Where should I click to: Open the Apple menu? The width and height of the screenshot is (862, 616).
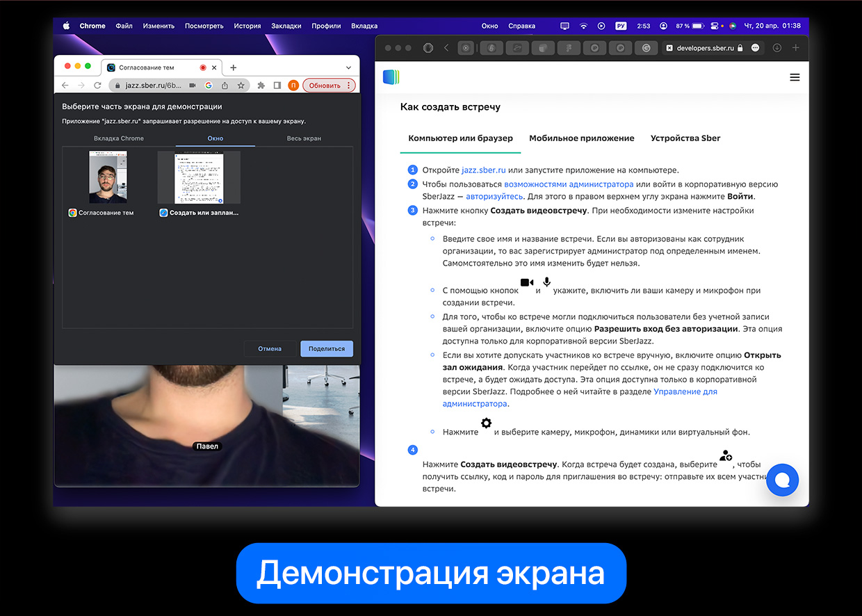(67, 26)
